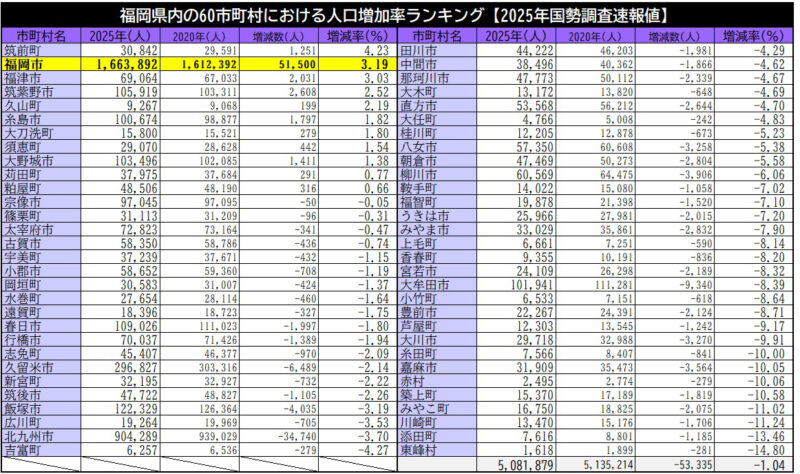Viewport: 800px width, 474px height.
Task: Select the 久山町 row name
Action: click(x=41, y=106)
